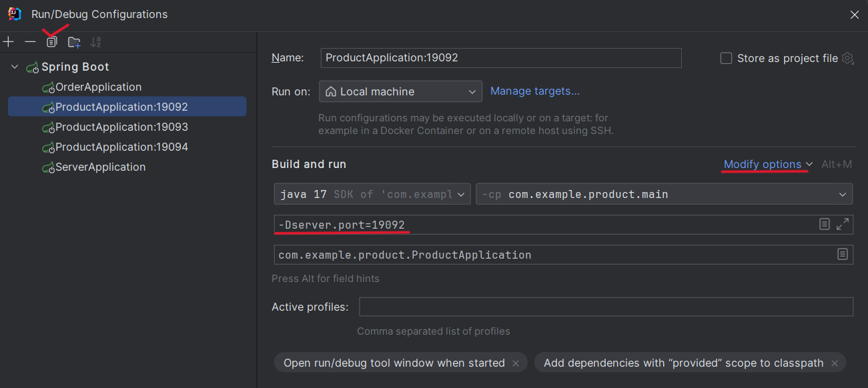Viewport: 868px width, 388px height.
Task: Sort configurations alphabetically
Action: 96,42
